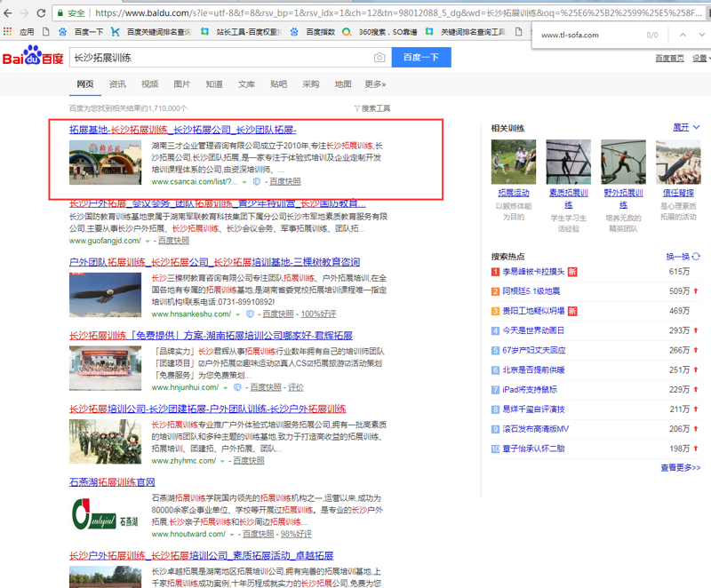711x588 pixels.
Task: Open hot search iPad将支持鼠标
Action: (530, 390)
